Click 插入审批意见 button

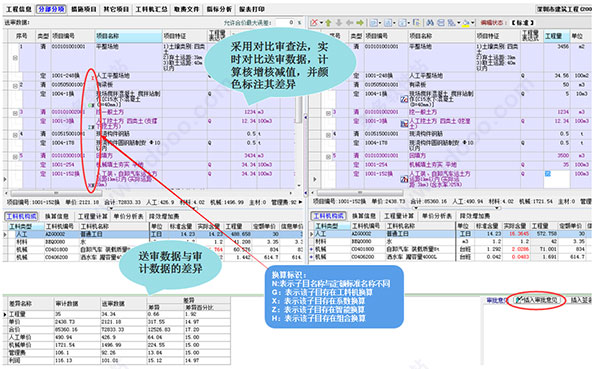point(539,300)
